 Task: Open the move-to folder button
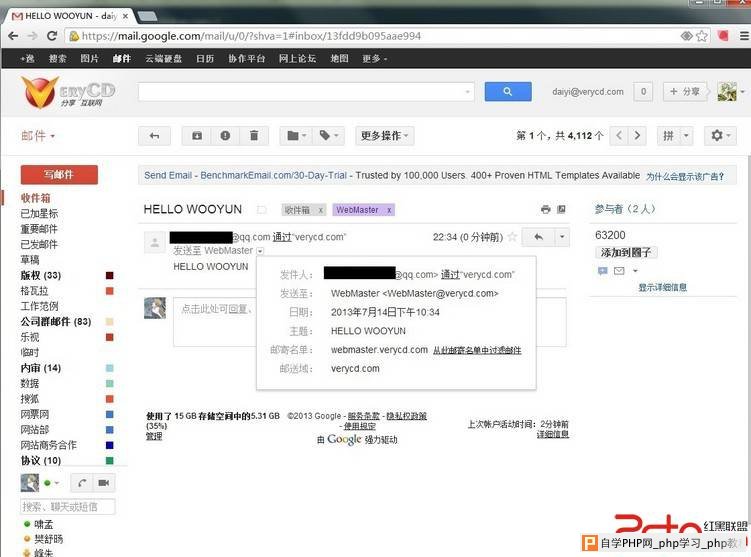pos(296,136)
